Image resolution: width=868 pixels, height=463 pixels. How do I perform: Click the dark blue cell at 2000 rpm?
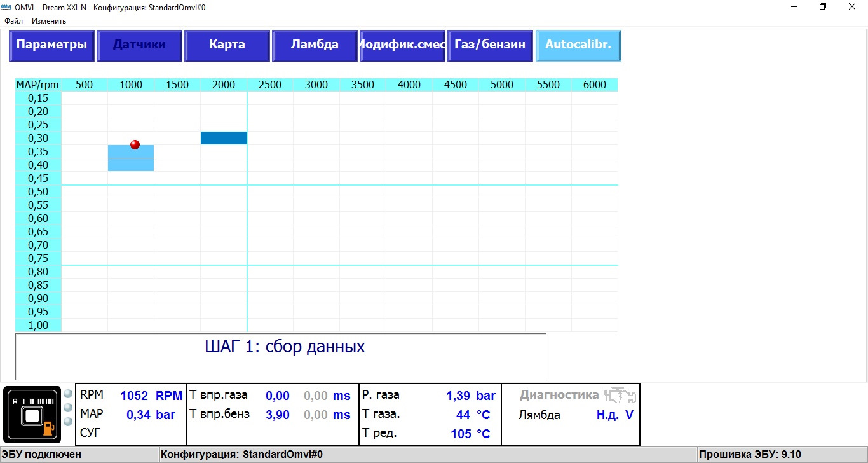[x=224, y=138]
